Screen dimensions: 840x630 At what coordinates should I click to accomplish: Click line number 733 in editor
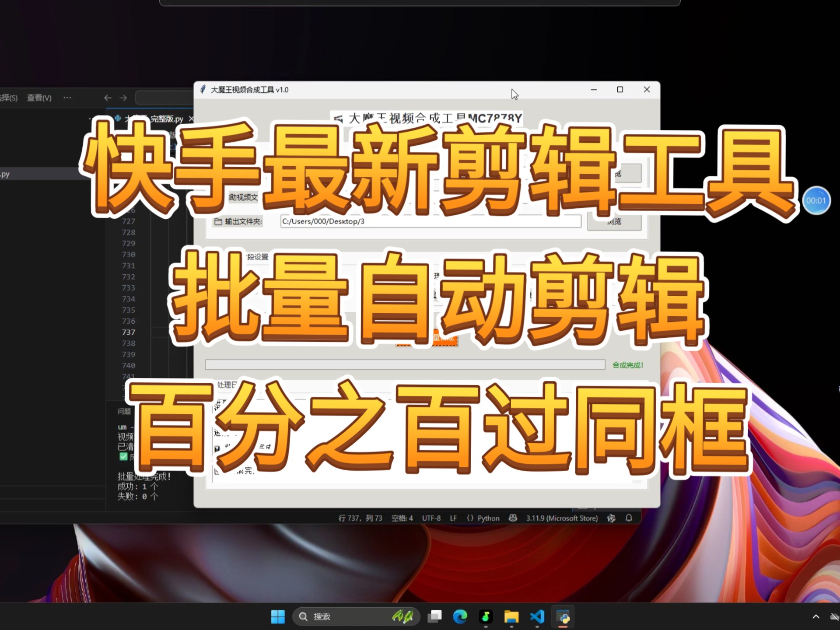(x=129, y=287)
